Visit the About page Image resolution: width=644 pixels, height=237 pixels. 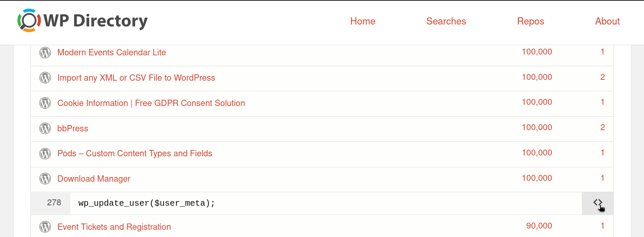point(607,21)
